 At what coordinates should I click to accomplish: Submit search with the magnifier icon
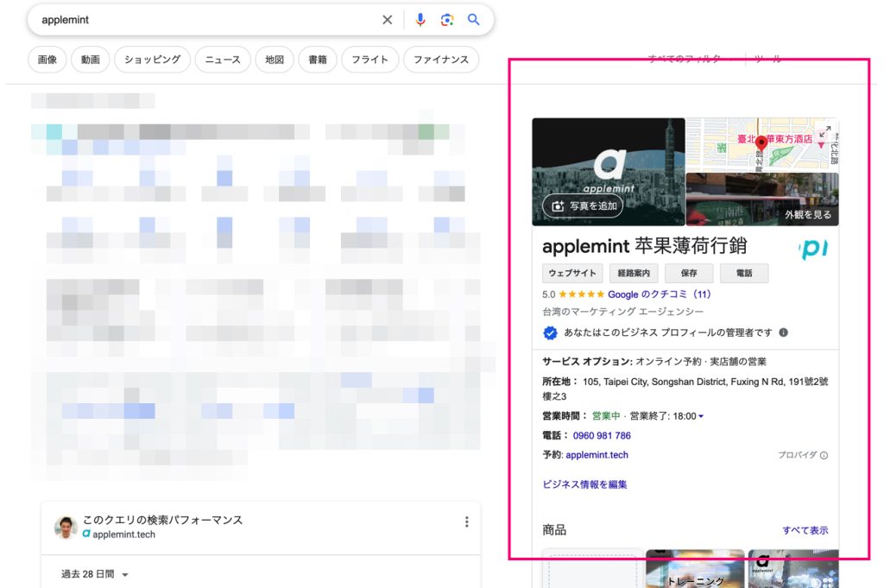[x=474, y=20]
